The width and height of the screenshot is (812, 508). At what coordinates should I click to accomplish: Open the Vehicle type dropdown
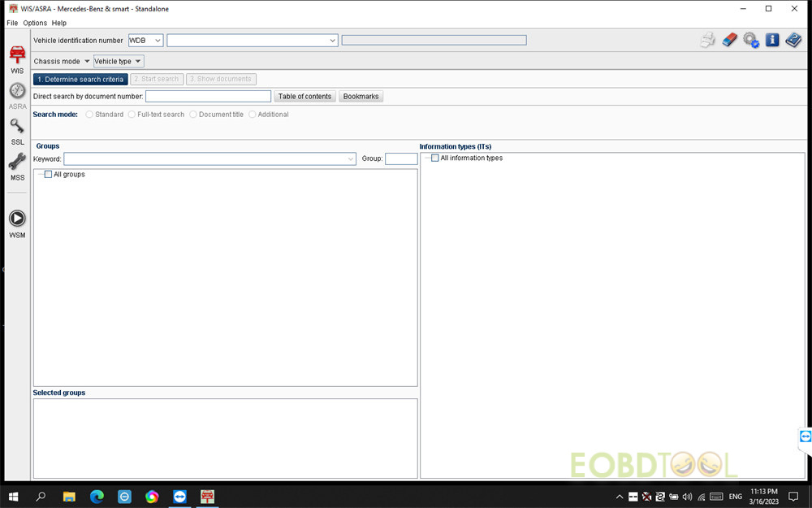pos(119,61)
